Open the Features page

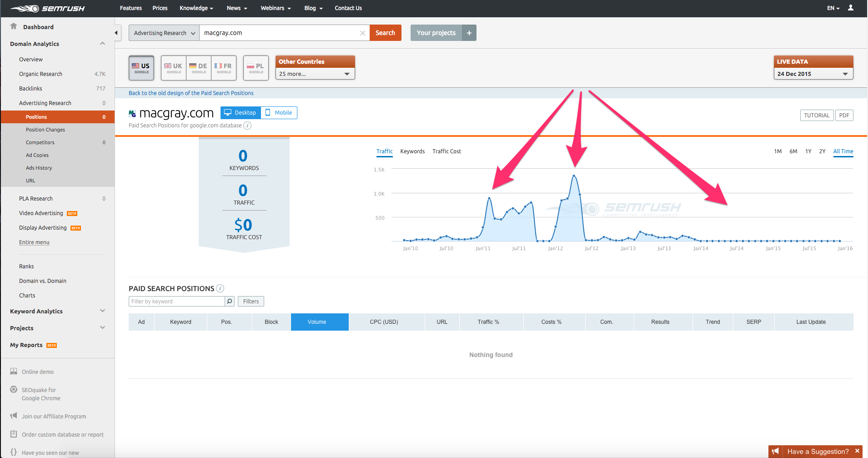pos(131,8)
